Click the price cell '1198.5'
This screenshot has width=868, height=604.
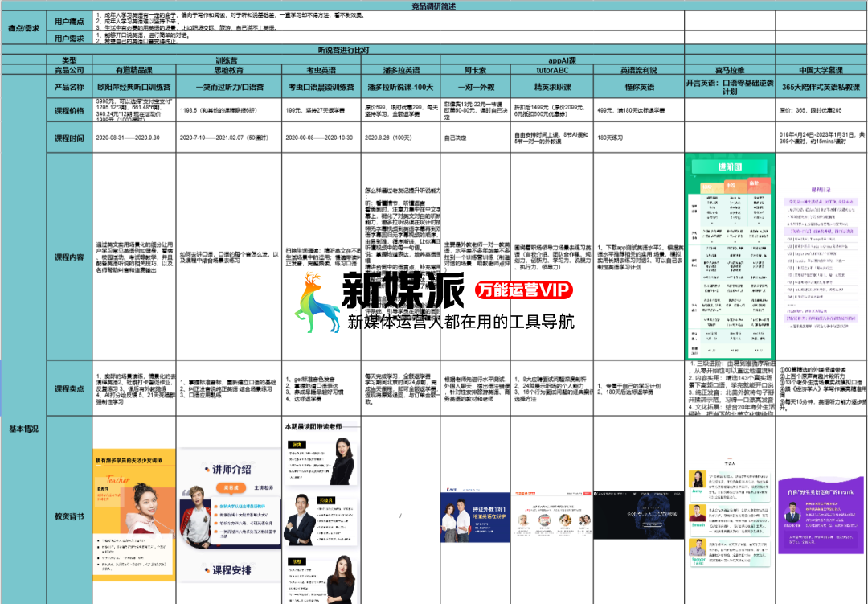point(228,110)
